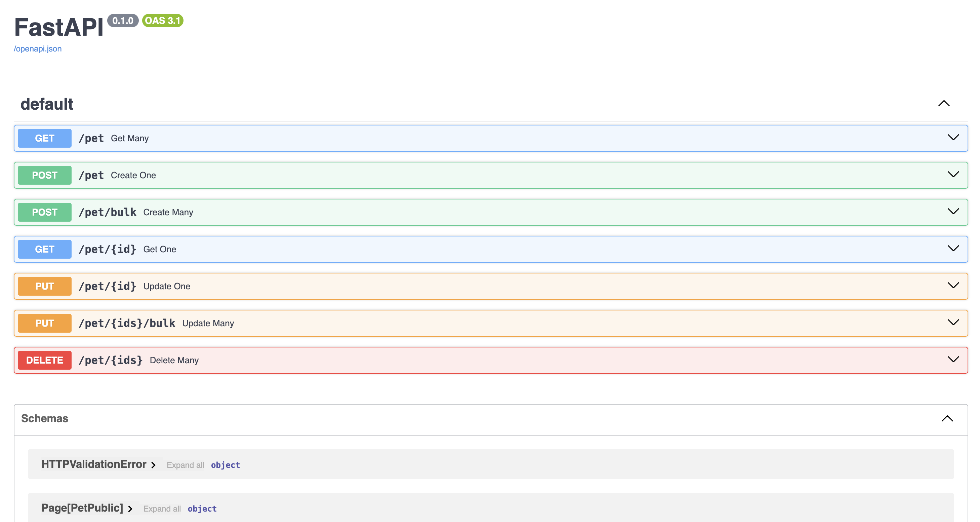980x522 pixels.
Task: Click the POST badge for /pet/bulk
Action: coord(44,212)
